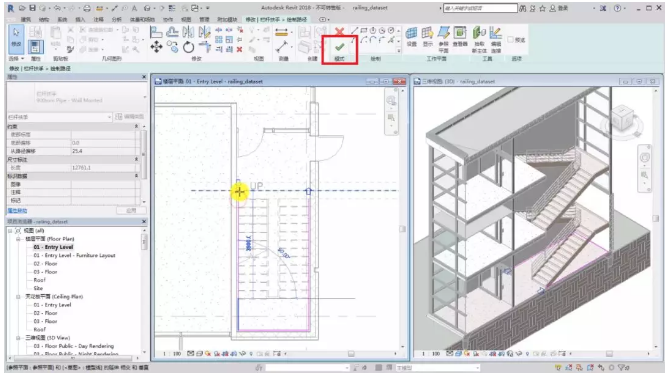Click the Move tool with four arrows
Viewport: 672px width, 378px height.
(x=156, y=47)
